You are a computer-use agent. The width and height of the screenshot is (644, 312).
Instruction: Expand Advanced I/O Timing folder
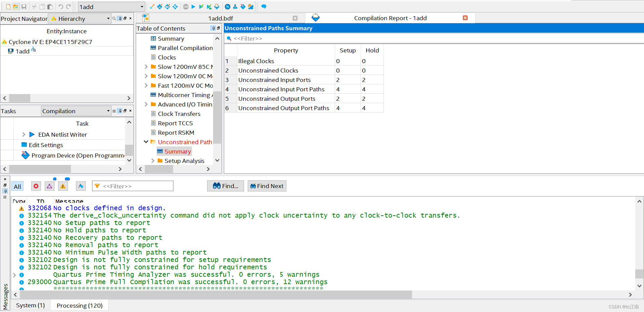(x=146, y=104)
